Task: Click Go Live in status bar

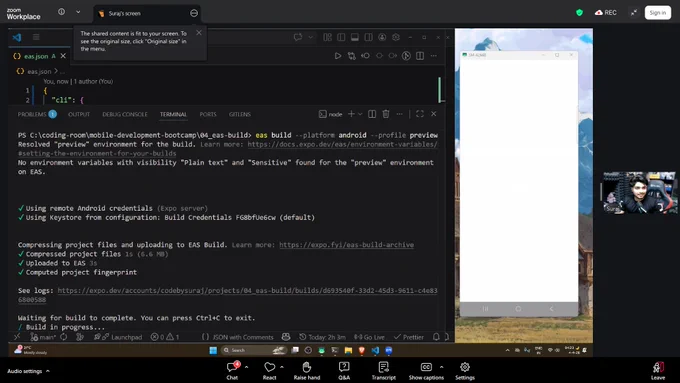Action: (369, 337)
